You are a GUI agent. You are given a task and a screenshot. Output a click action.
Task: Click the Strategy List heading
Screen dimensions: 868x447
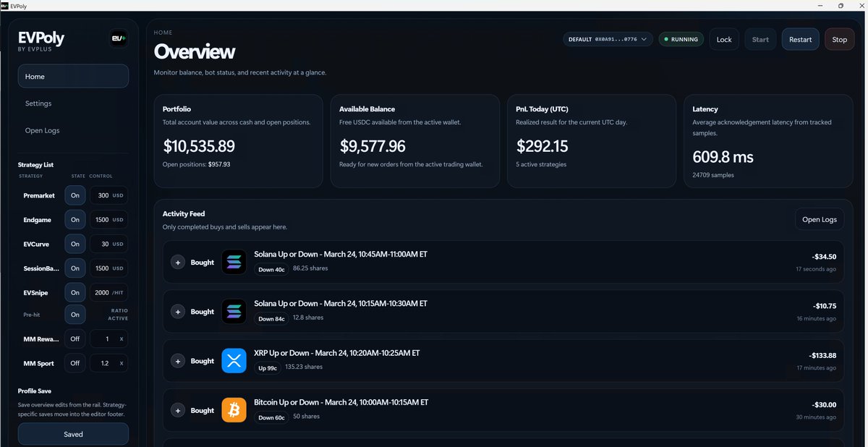(36, 165)
